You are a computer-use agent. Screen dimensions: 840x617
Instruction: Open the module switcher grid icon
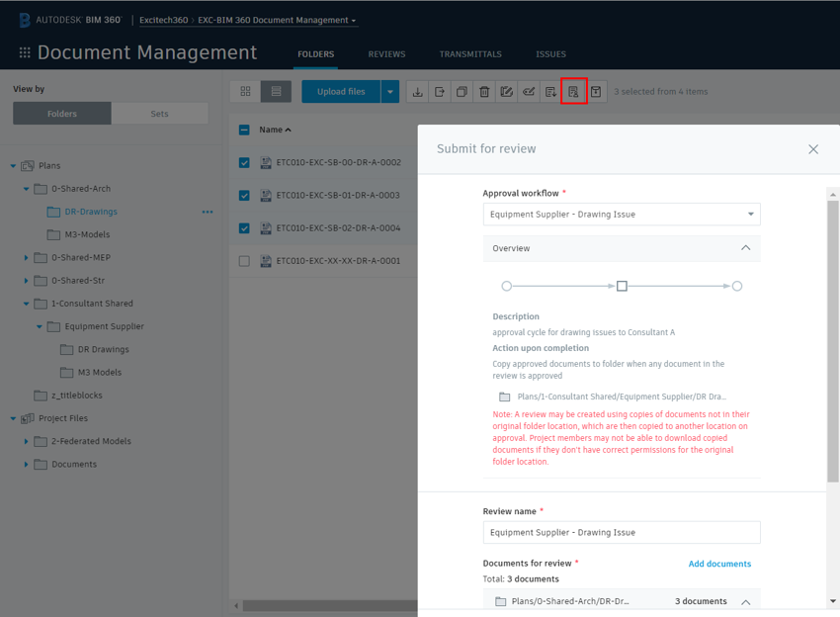pos(25,52)
